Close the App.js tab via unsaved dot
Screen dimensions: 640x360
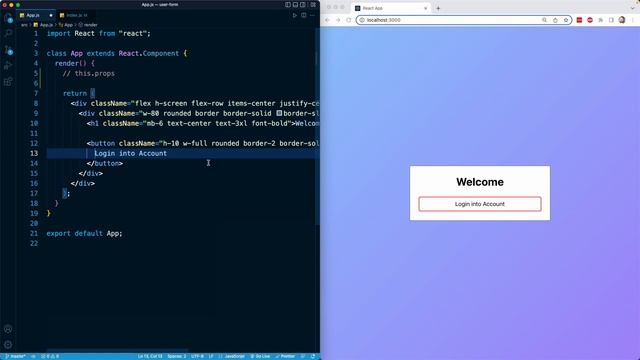51,16
